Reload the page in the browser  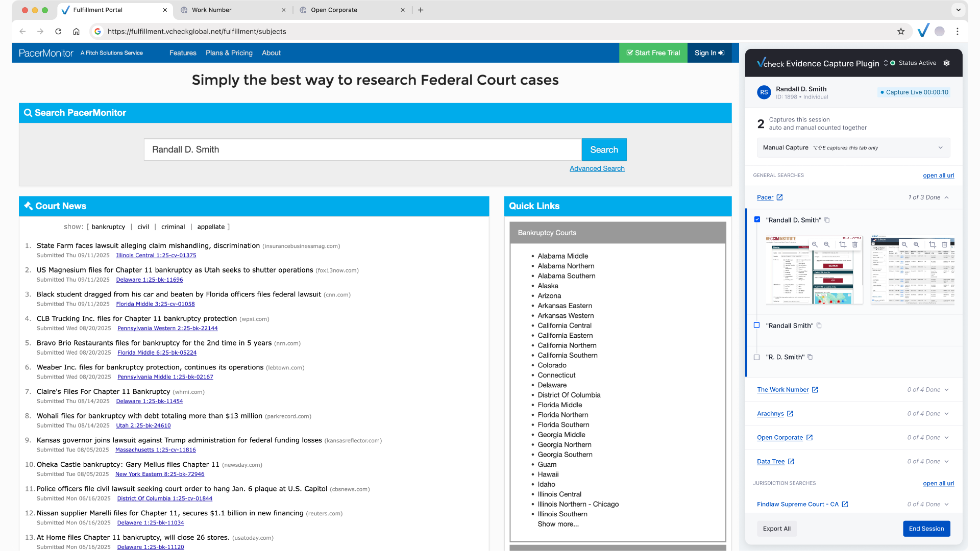coord(58,31)
